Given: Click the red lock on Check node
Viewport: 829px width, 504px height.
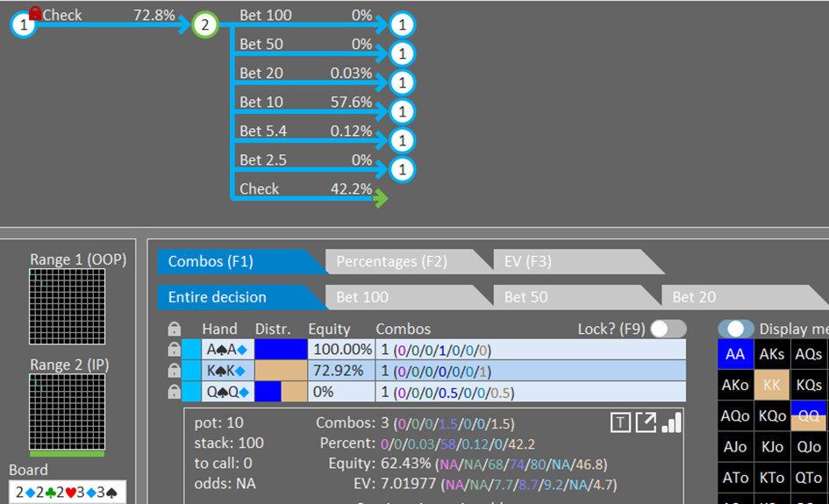Looking at the screenshot, I should click(35, 12).
